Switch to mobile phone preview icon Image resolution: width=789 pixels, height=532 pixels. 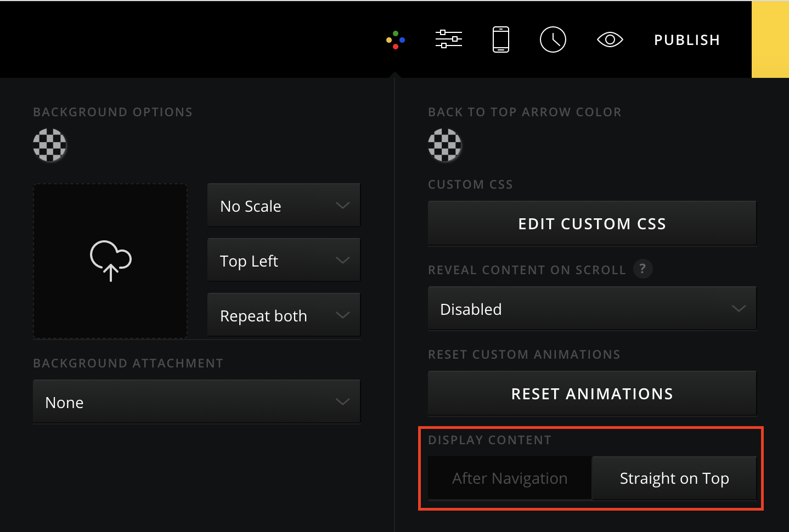coord(500,39)
